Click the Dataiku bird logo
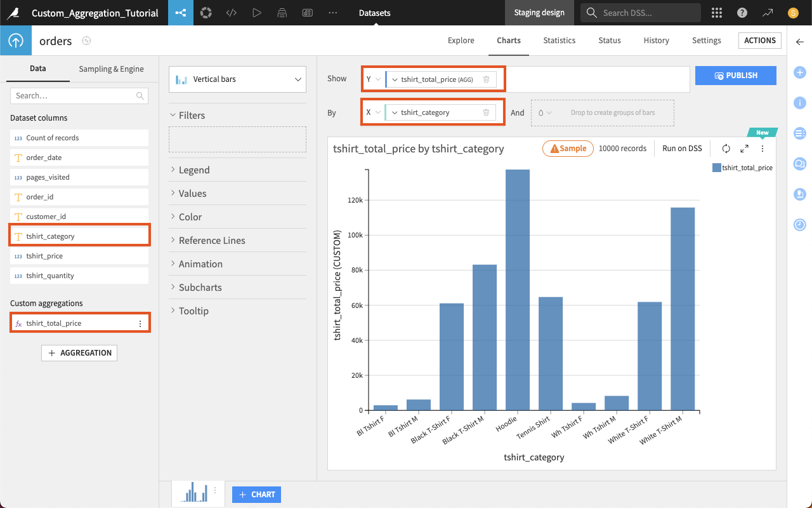812x508 pixels. pyautogui.click(x=13, y=13)
